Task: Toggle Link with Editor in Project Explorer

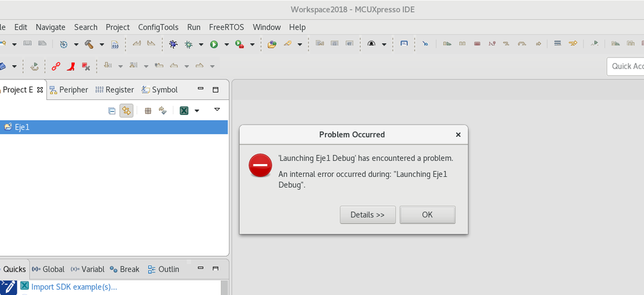Action: (x=126, y=110)
